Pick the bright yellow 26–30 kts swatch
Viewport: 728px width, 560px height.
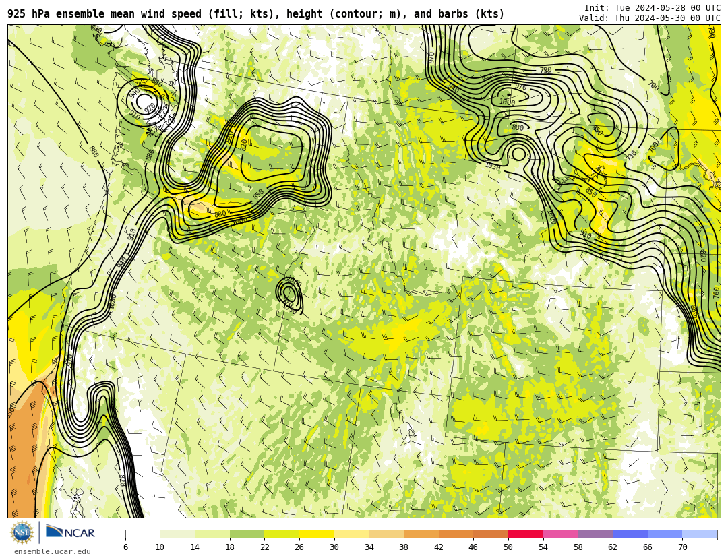(317, 534)
